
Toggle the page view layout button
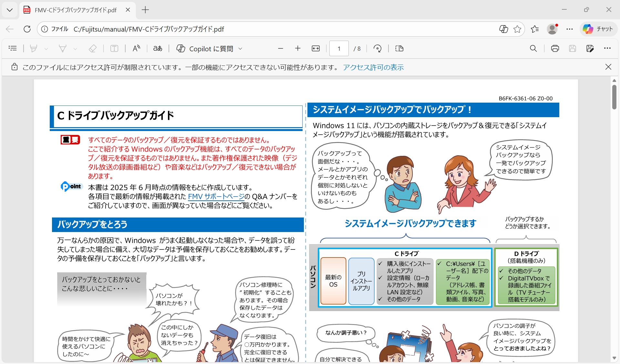(399, 48)
